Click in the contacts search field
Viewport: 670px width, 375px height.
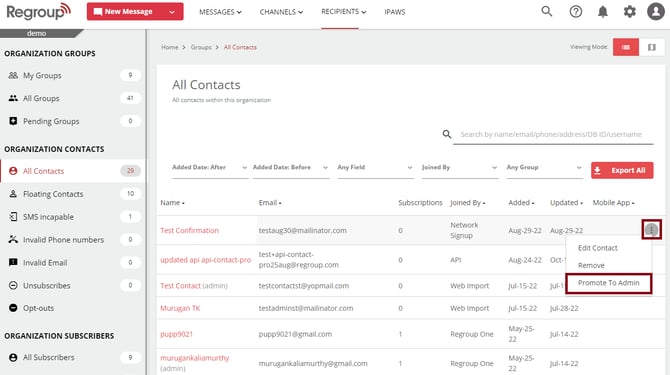(552, 134)
